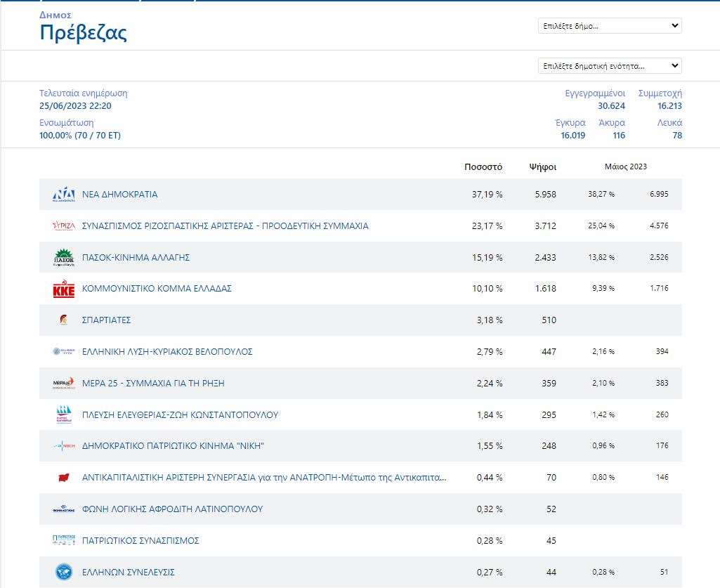Click the ΝΙΚΗ party logo
The height and width of the screenshot is (588, 720).
(64, 445)
